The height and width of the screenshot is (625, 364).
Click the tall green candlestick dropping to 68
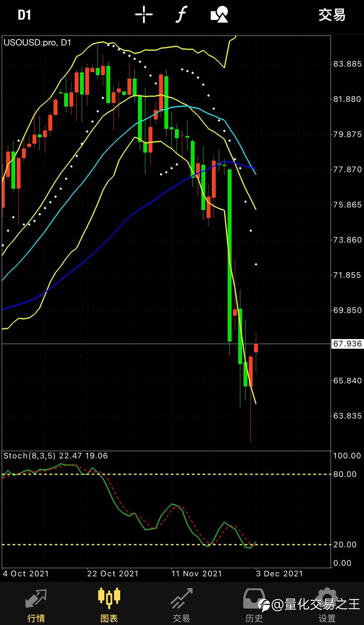(229, 255)
